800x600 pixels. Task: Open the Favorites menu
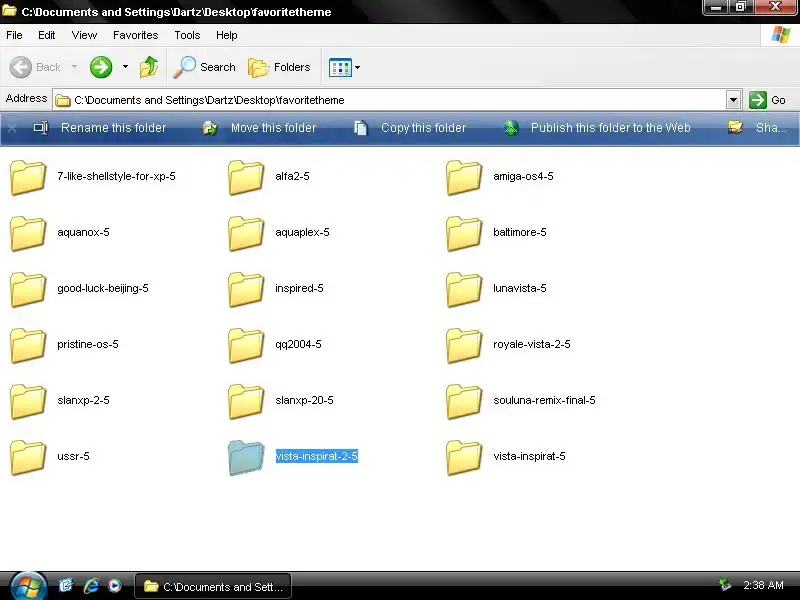click(136, 35)
